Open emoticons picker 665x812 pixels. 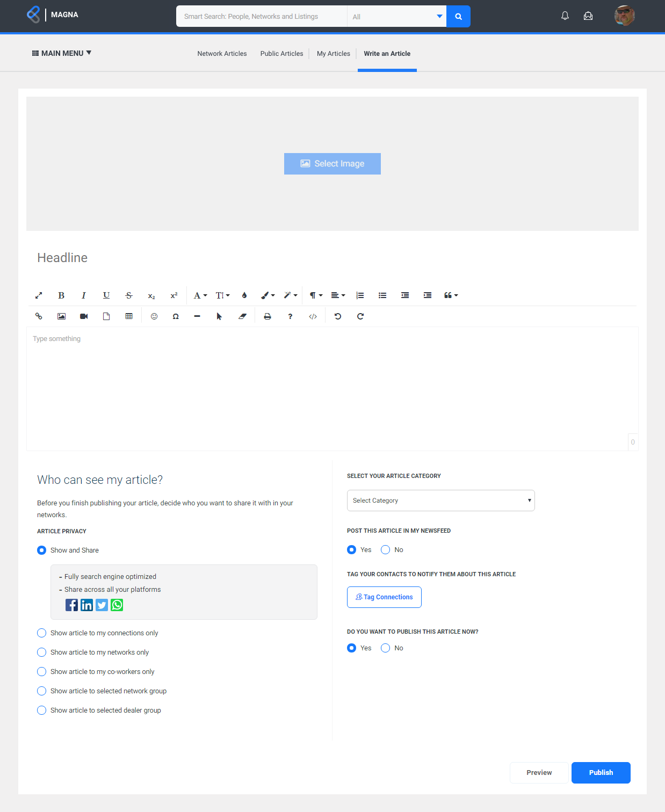154,316
